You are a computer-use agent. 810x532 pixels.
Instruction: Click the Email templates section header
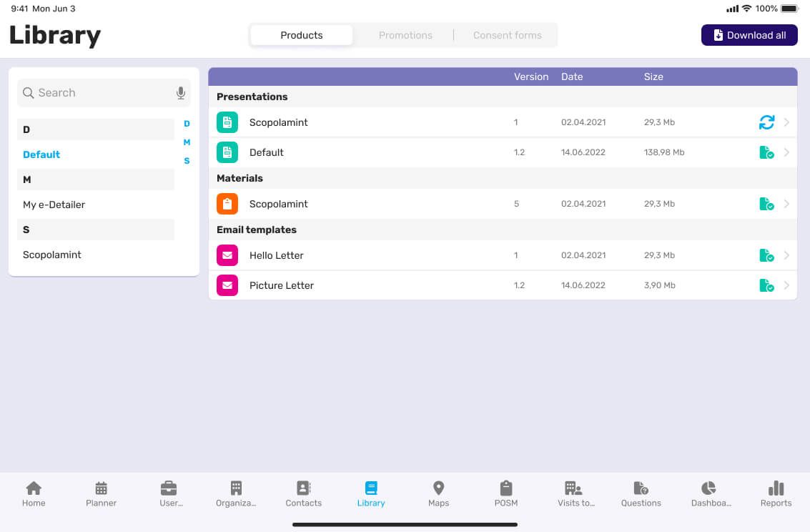pos(503,230)
